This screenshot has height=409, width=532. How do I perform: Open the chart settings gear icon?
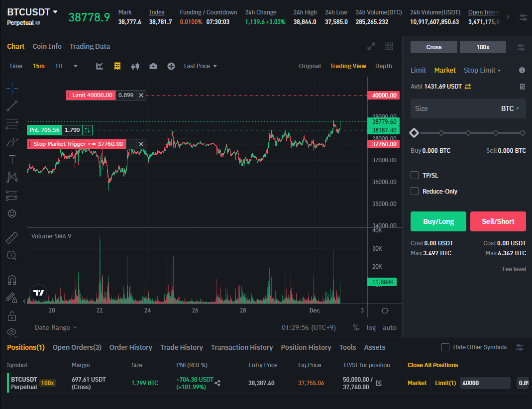385,310
